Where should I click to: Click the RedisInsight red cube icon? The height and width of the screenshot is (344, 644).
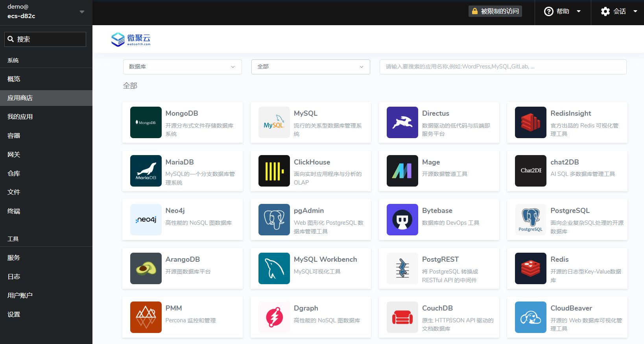point(530,122)
